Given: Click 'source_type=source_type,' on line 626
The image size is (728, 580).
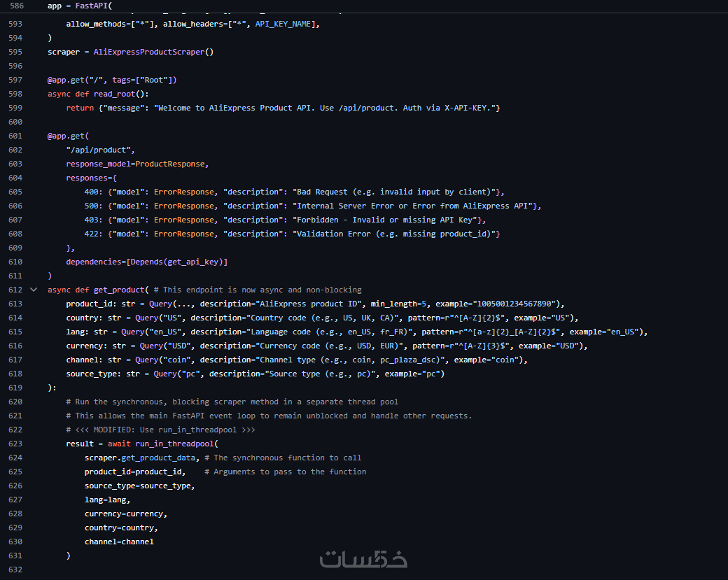Looking at the screenshot, I should click(x=140, y=486).
